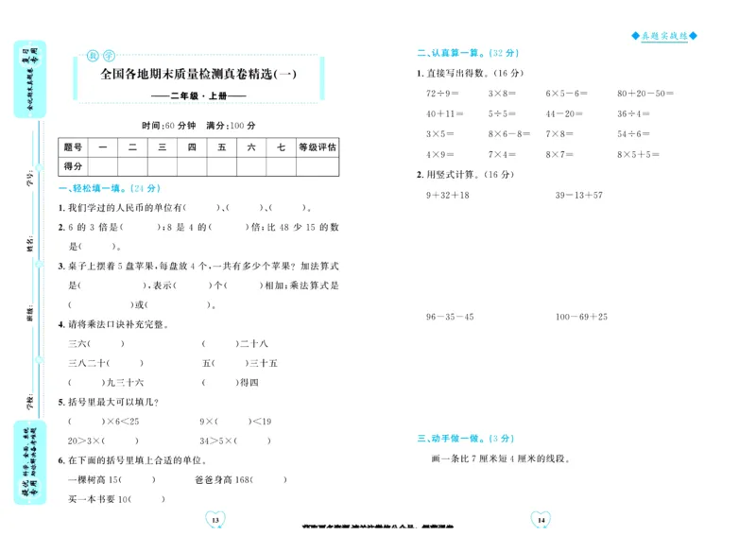Screen dimensions: 756x553
Task: Select the 七 column in the score table
Action: click(x=280, y=147)
